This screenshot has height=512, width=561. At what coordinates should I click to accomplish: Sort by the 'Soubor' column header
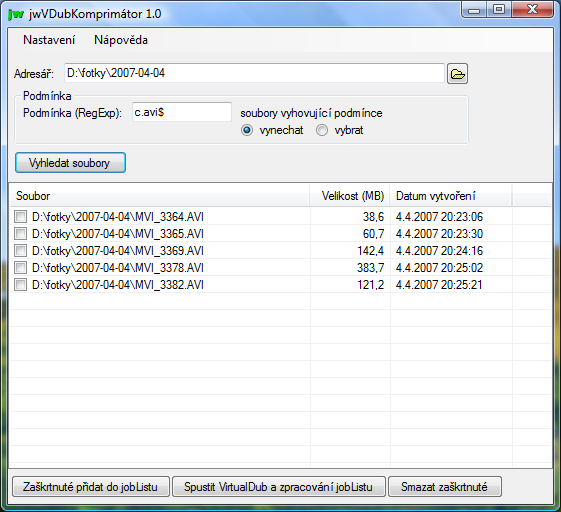click(160, 196)
